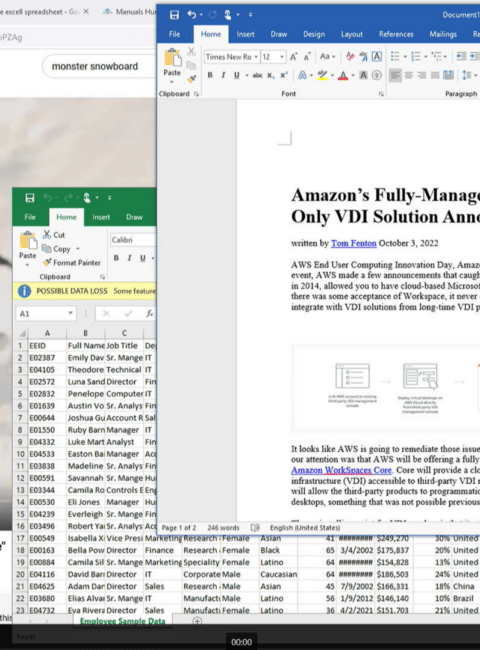The image size is (480, 650).
Task: Decrease indent in Word paragraph group
Action: click(461, 56)
